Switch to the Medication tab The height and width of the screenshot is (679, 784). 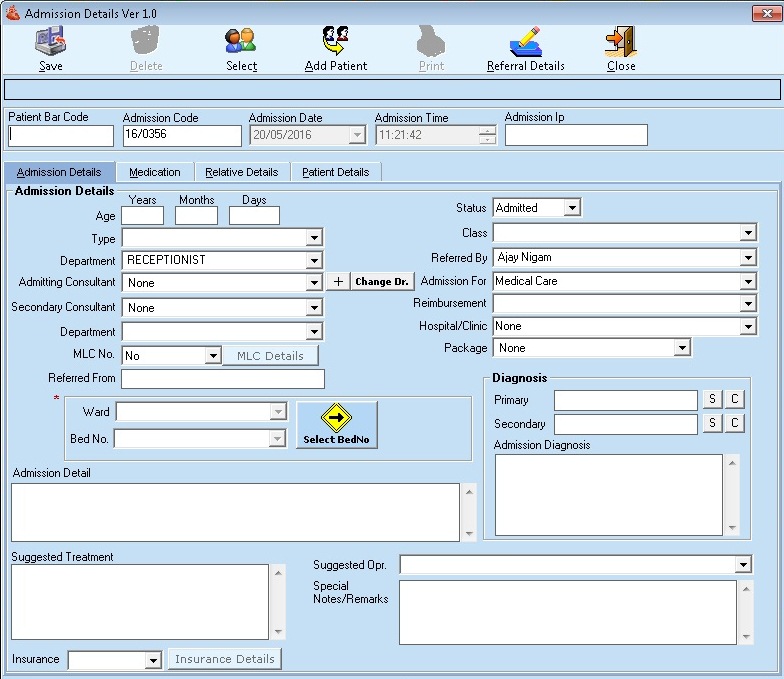[x=155, y=172]
